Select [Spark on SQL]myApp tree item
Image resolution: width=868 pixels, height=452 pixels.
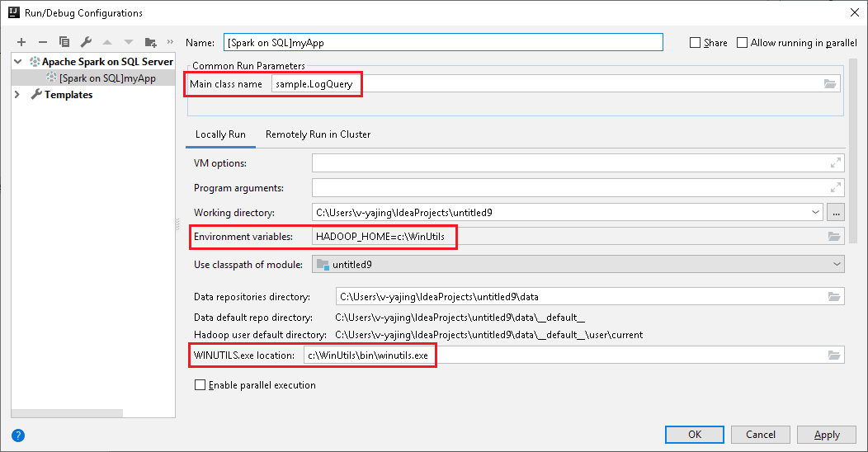93,78
